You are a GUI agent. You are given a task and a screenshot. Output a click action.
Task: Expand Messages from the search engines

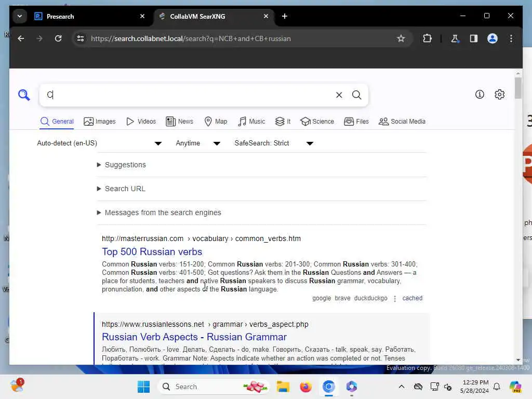[x=159, y=212]
